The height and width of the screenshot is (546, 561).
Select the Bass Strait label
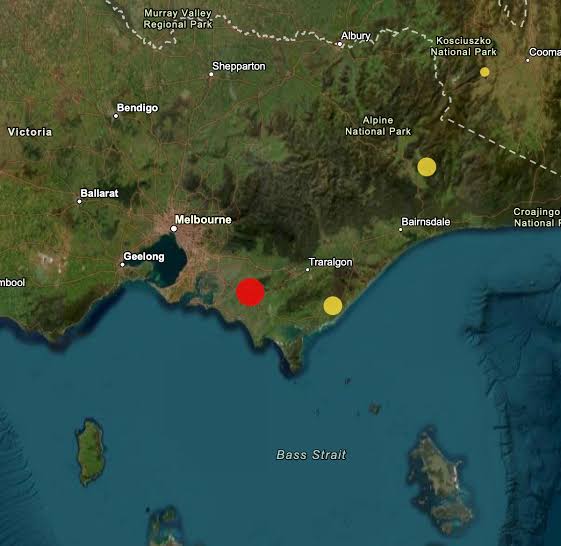(311, 455)
